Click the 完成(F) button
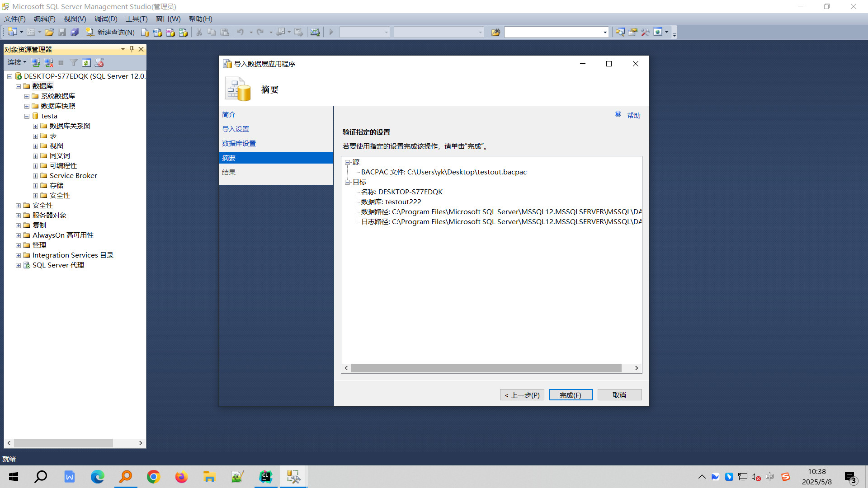This screenshot has height=488, width=868. point(571,394)
